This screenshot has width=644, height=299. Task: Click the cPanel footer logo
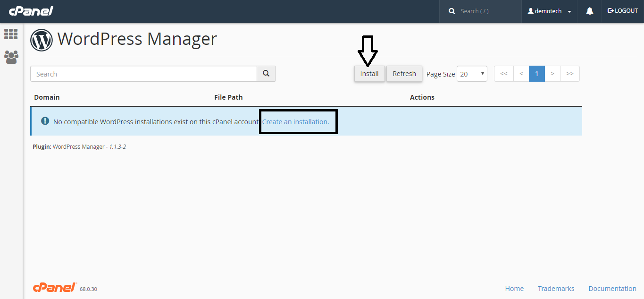coord(55,288)
